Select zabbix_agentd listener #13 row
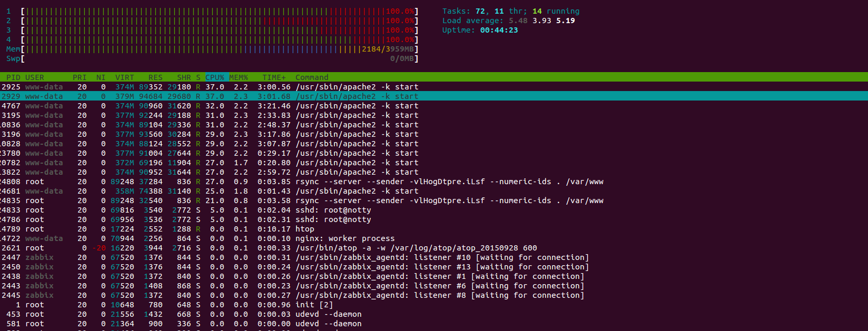 click(x=434, y=267)
